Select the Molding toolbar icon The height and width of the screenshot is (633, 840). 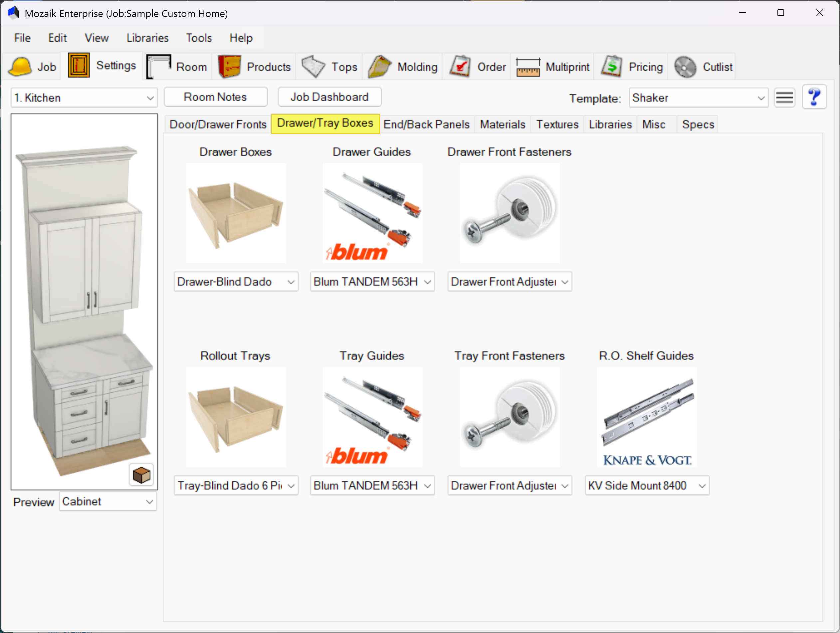tap(379, 67)
